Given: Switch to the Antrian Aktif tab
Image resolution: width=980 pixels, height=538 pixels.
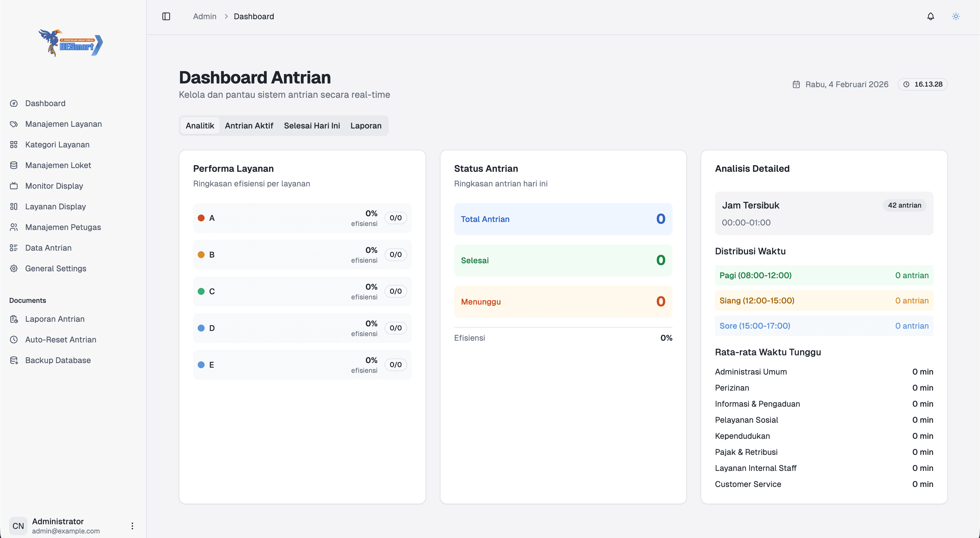Looking at the screenshot, I should pyautogui.click(x=249, y=126).
